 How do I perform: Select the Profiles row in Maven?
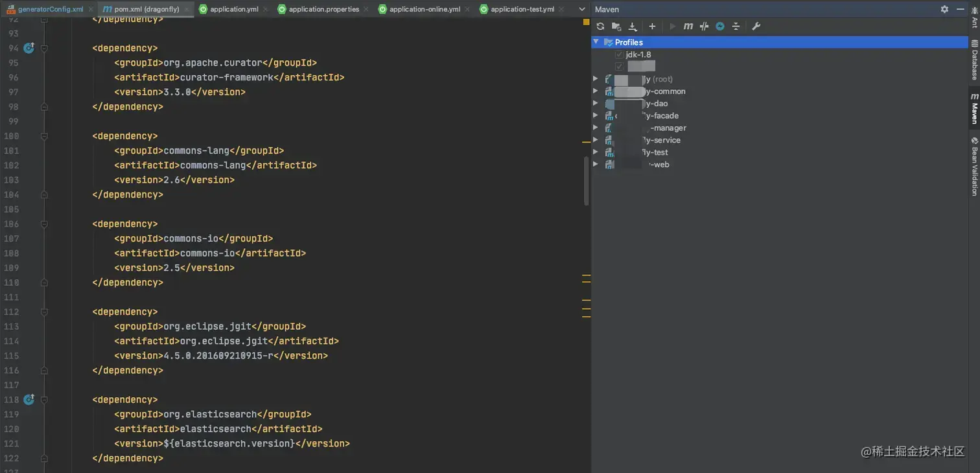pyautogui.click(x=780, y=42)
